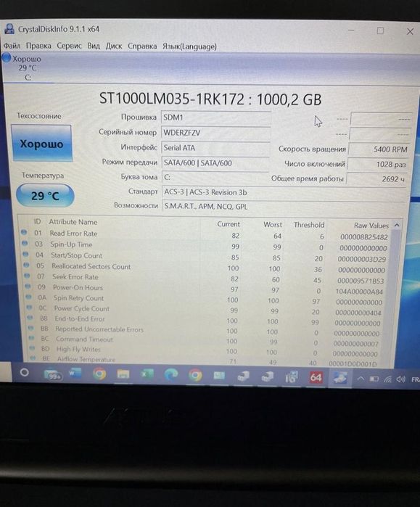Click the 29 °C temperature button

45,196
